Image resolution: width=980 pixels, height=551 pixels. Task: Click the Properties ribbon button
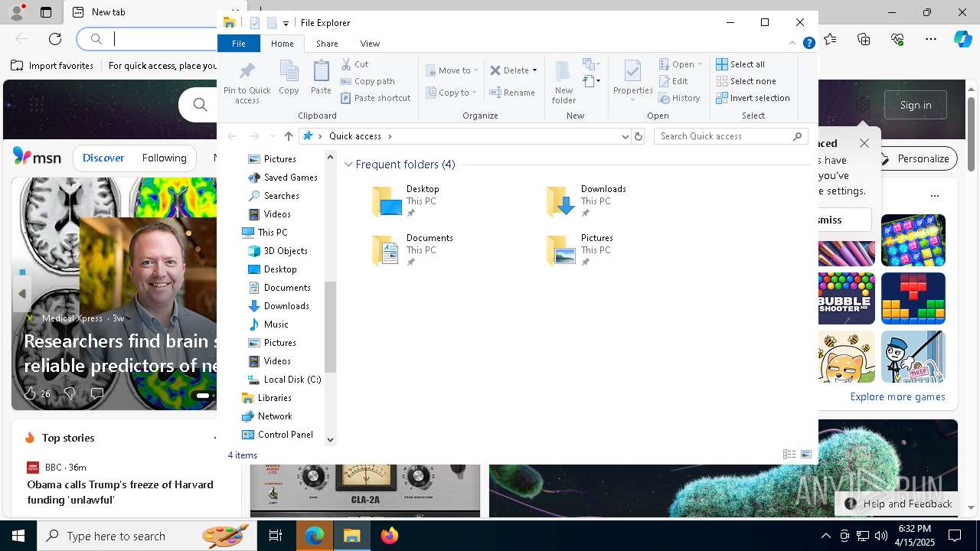[x=632, y=80]
